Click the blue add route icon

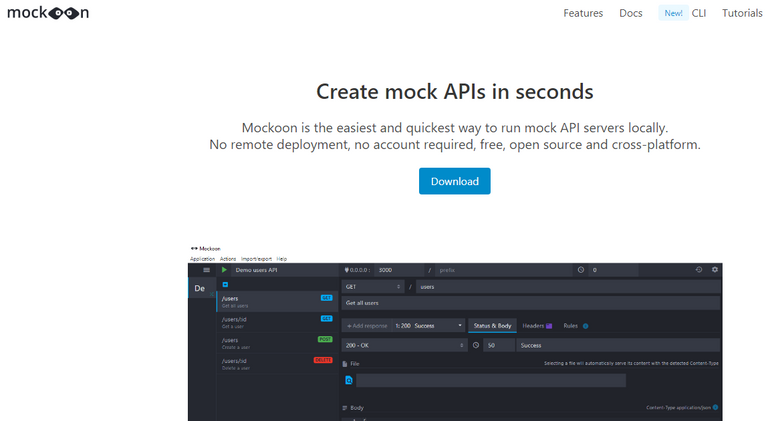[x=225, y=284]
